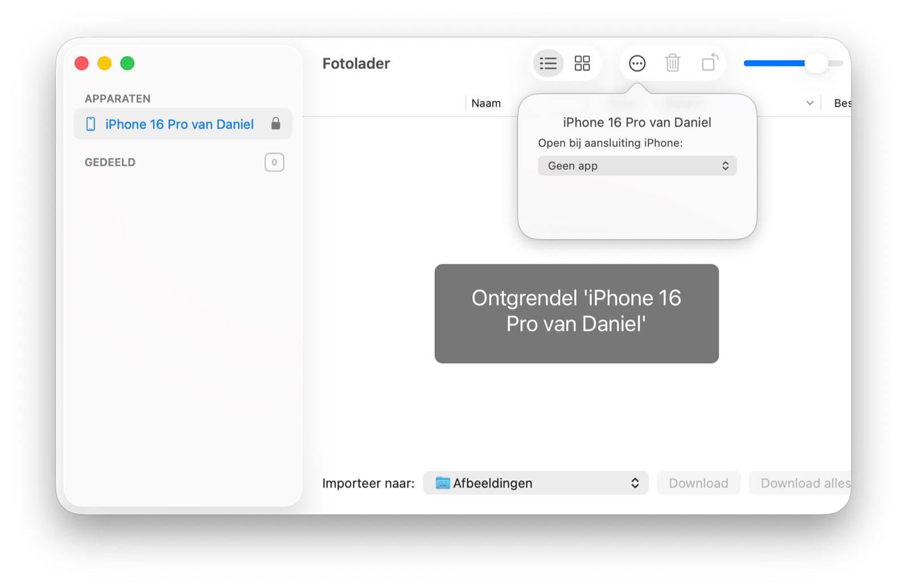Click the shared count badge showing 0

(x=274, y=163)
